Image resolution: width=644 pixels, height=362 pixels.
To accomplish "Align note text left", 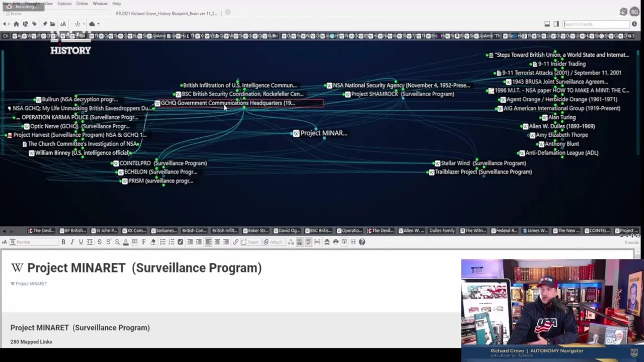I will [208, 242].
